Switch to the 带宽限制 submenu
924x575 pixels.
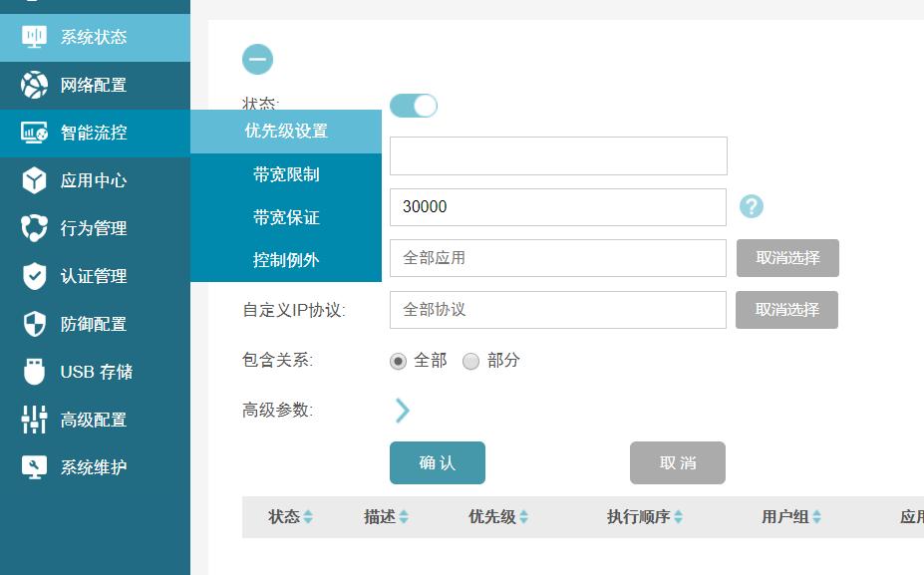click(x=285, y=175)
